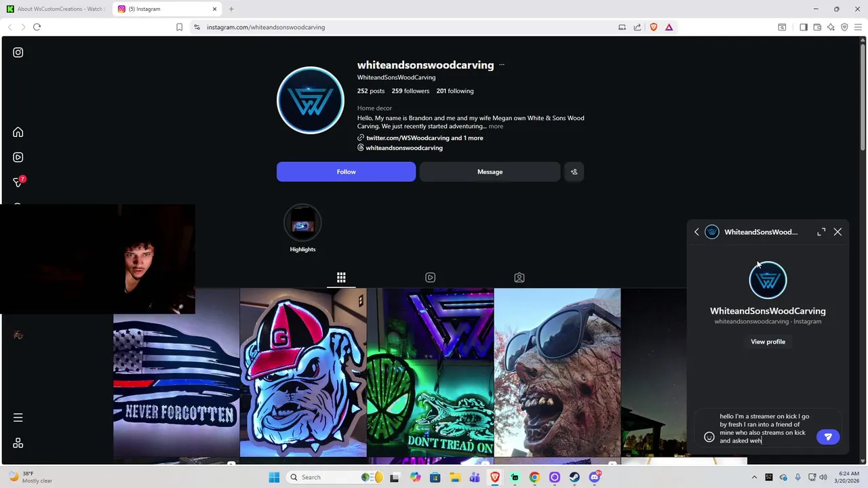The image size is (868, 488).
Task: Open the Threads whiteandsonswoodcarving link
Action: click(404, 148)
